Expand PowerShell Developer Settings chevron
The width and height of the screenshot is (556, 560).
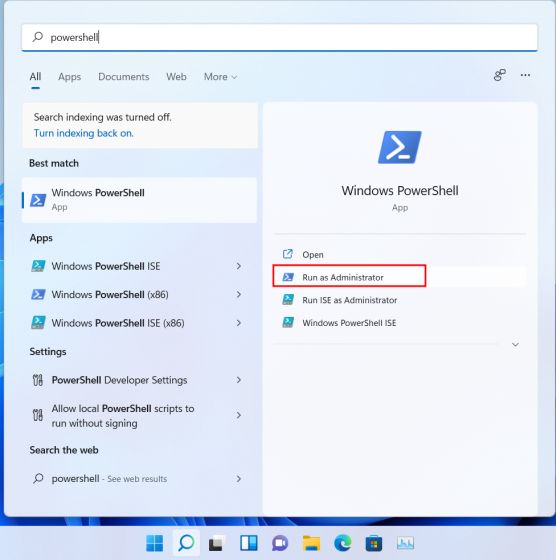click(x=239, y=380)
